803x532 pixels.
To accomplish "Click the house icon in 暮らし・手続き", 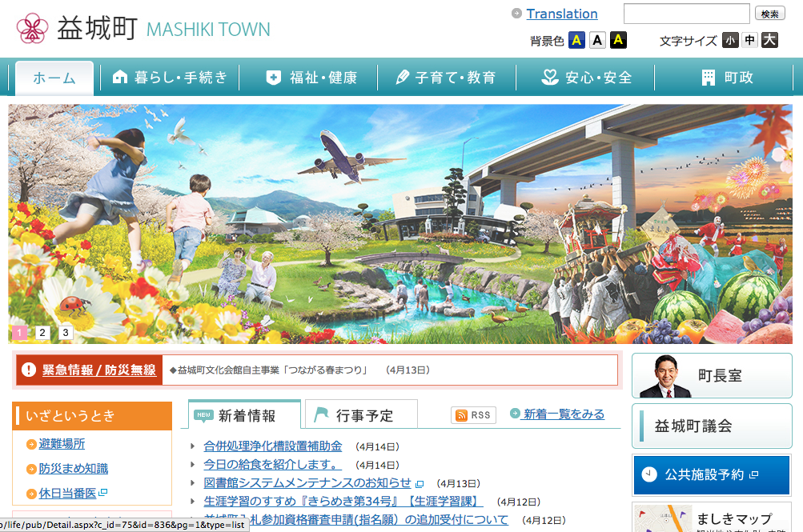I will 120,78.
